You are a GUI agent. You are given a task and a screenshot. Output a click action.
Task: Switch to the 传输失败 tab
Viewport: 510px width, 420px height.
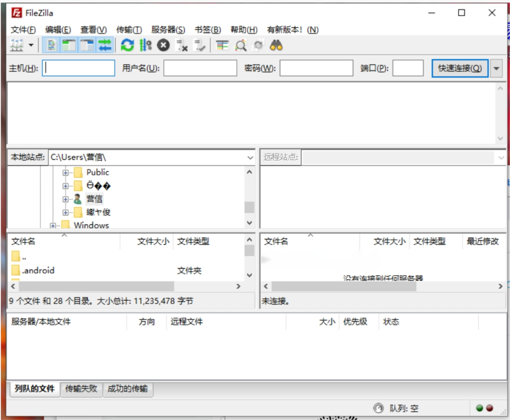(81, 389)
